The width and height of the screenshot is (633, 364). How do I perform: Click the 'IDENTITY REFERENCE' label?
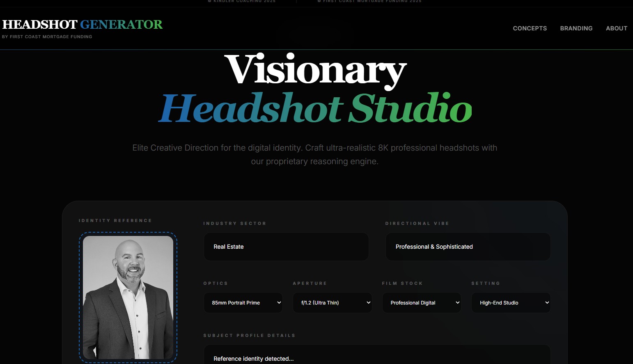pyautogui.click(x=115, y=221)
